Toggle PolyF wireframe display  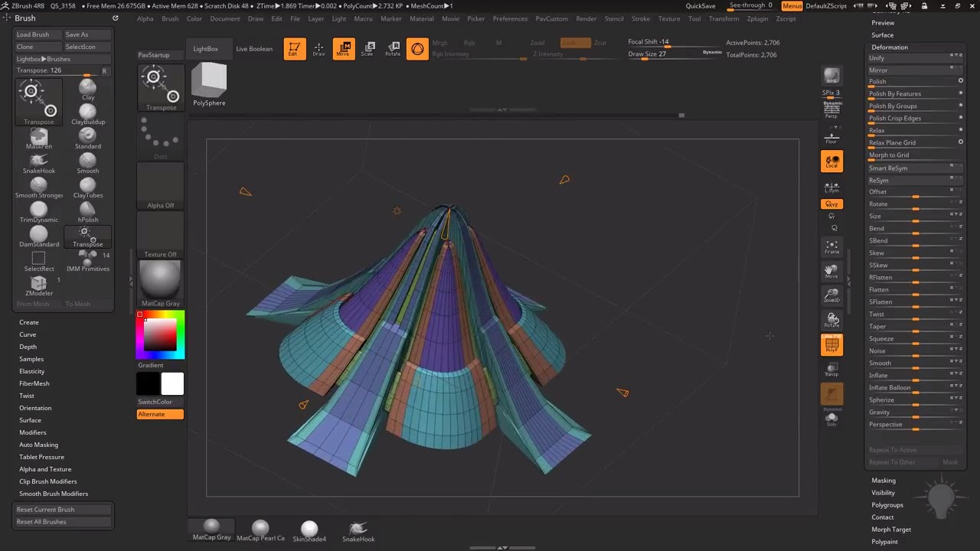[831, 345]
